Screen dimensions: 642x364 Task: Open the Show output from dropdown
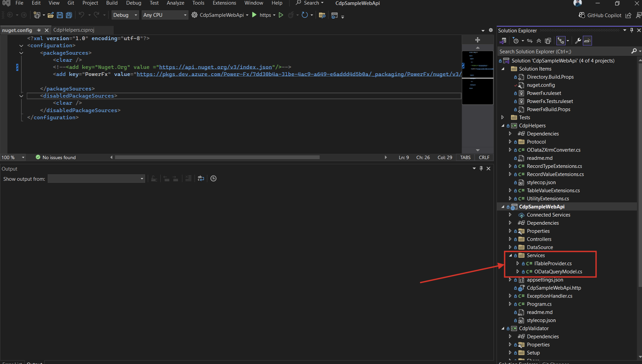point(96,179)
